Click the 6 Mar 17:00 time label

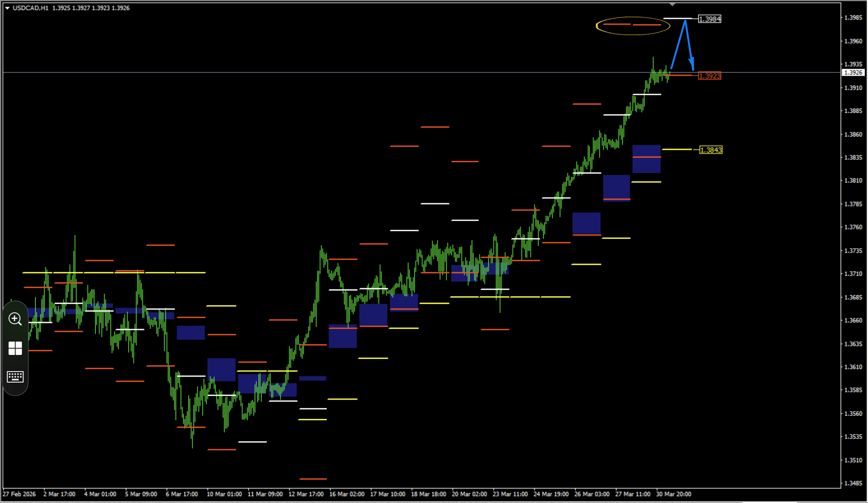click(x=182, y=494)
